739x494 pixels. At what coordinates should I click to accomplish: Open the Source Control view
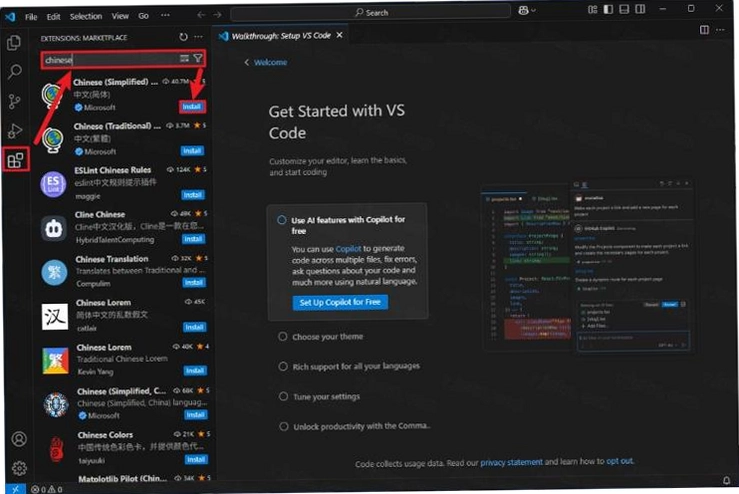(x=15, y=101)
